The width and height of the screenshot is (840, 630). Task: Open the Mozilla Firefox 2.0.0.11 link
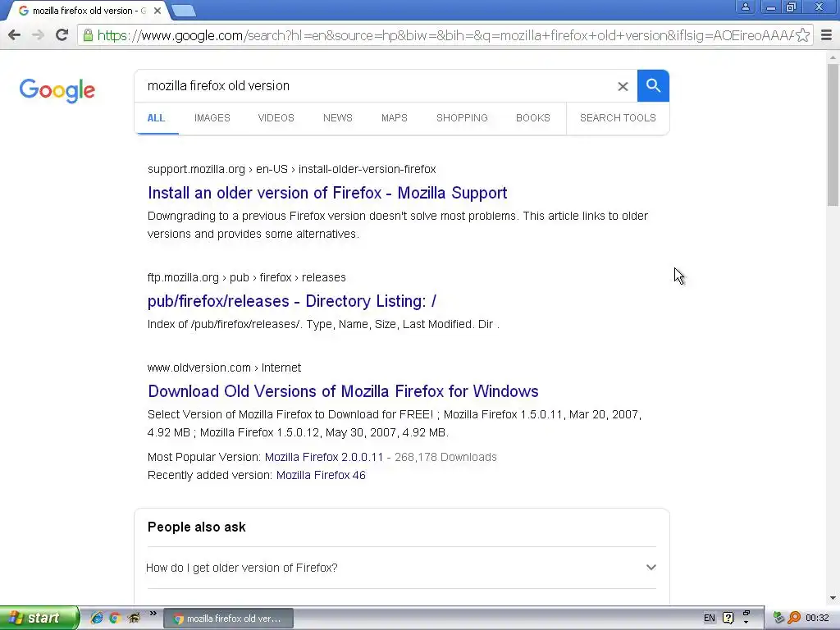[x=324, y=457]
